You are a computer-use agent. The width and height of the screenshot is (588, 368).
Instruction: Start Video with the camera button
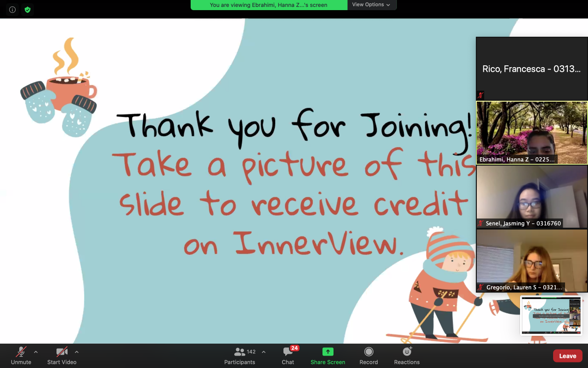click(62, 356)
